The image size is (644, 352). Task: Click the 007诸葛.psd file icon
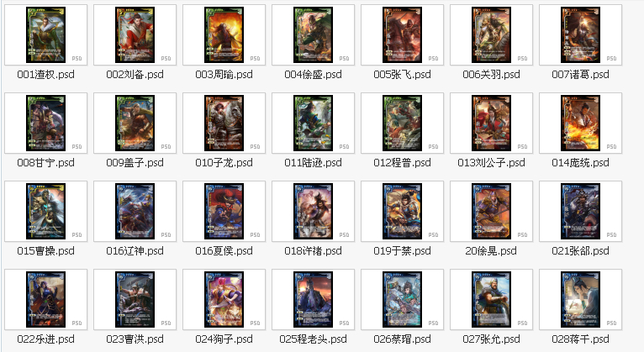point(580,35)
